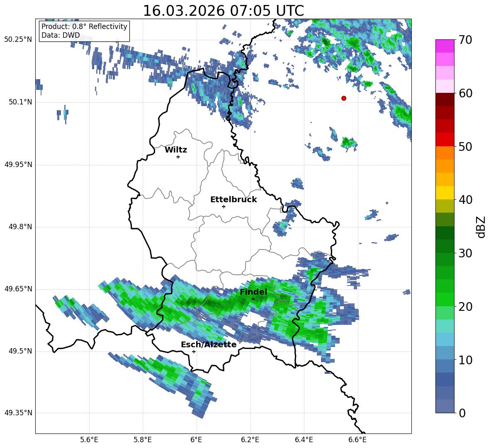Click the 60 dBZ colorbar label

tap(465, 93)
